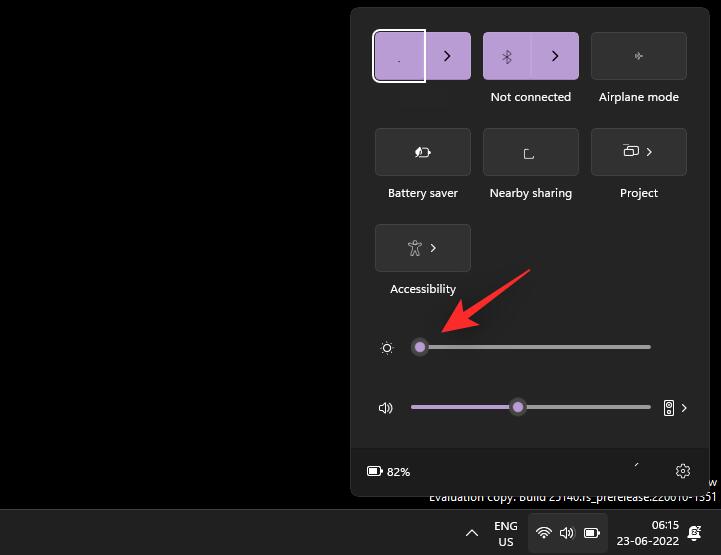Click the brightness slider handle
721x555 pixels.
pyautogui.click(x=420, y=347)
